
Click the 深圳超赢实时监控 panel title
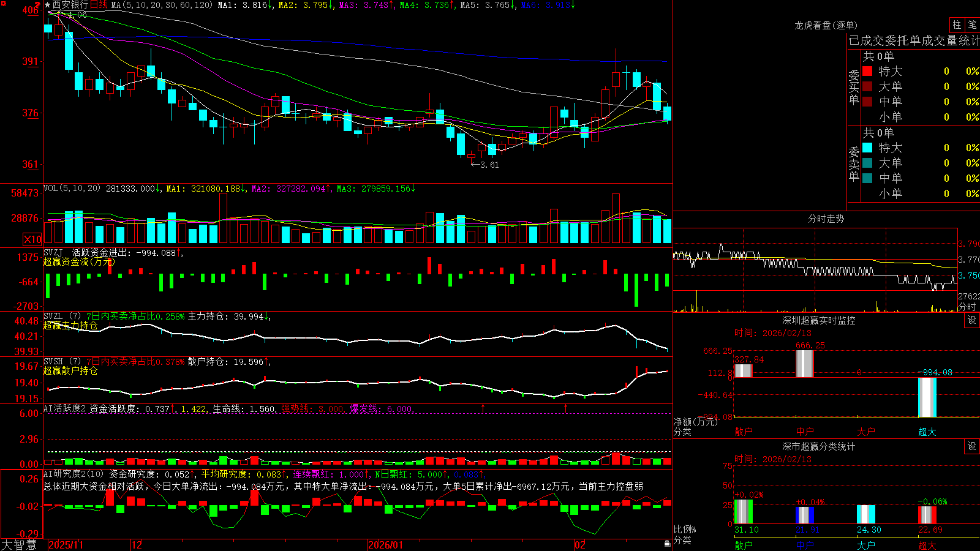818,320
